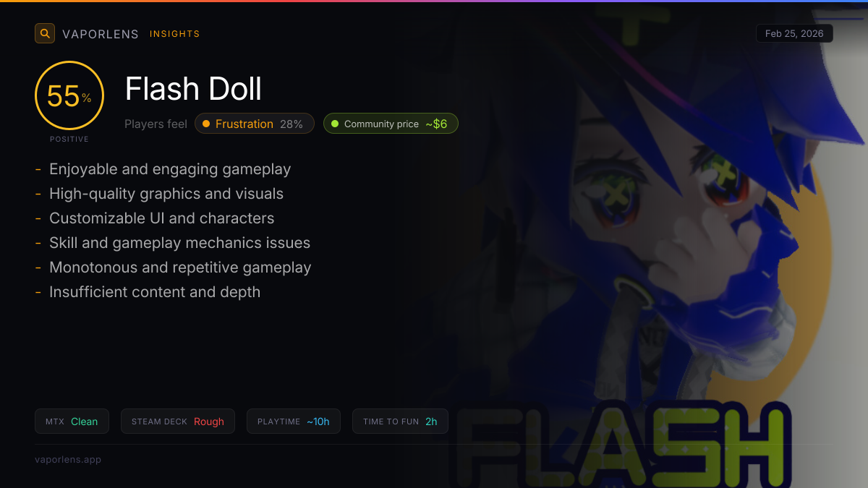Open the Community price ~$6 pill

pyautogui.click(x=391, y=124)
